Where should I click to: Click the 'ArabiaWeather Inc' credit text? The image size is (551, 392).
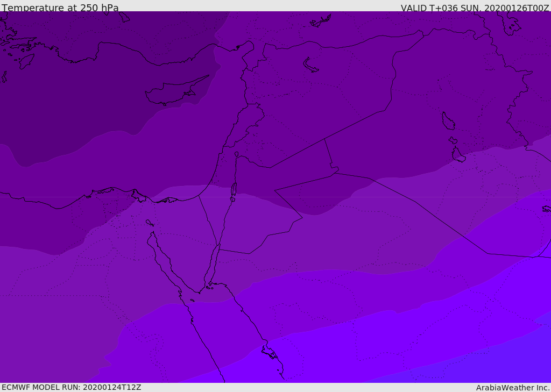513,388
